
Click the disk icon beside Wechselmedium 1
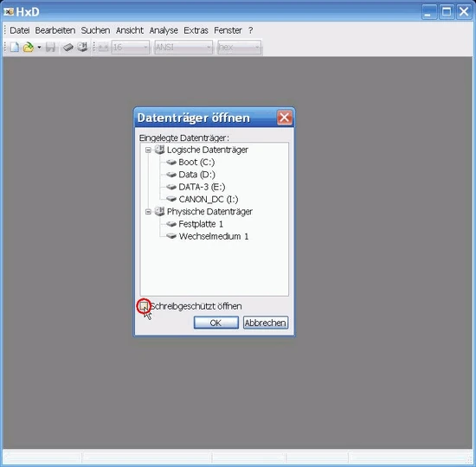171,236
